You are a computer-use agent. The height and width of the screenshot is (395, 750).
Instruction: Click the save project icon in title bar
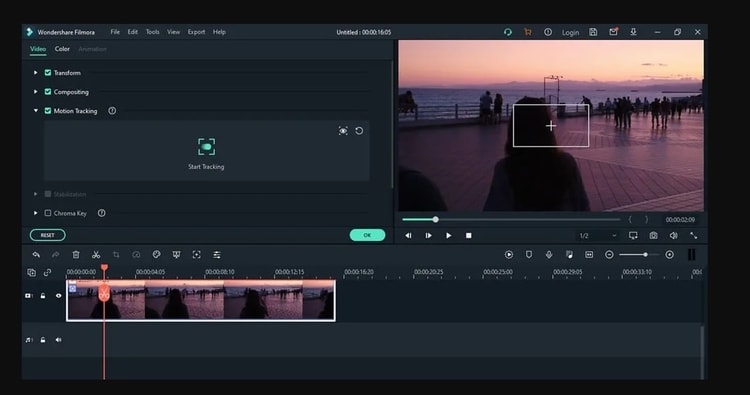[593, 32]
